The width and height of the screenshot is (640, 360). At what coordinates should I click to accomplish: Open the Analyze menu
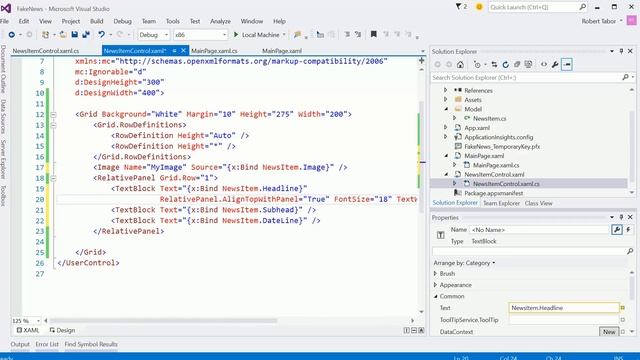[x=220, y=21]
